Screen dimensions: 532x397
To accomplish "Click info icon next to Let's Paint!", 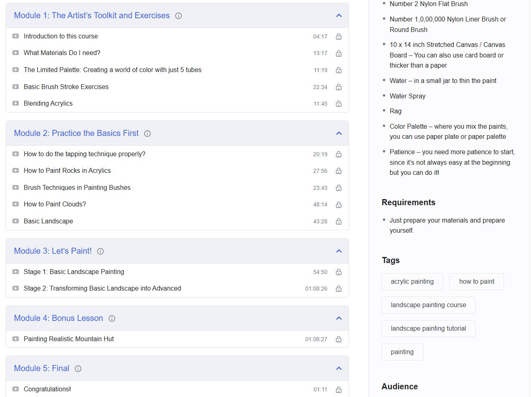I will (x=100, y=251).
